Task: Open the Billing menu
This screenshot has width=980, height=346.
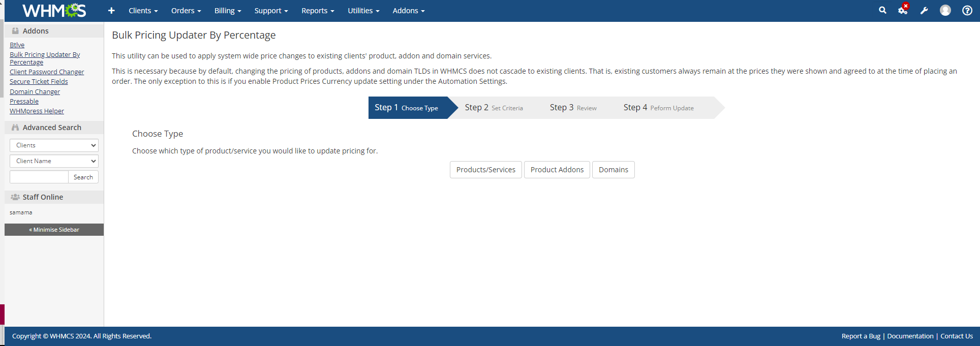Action: pos(228,11)
